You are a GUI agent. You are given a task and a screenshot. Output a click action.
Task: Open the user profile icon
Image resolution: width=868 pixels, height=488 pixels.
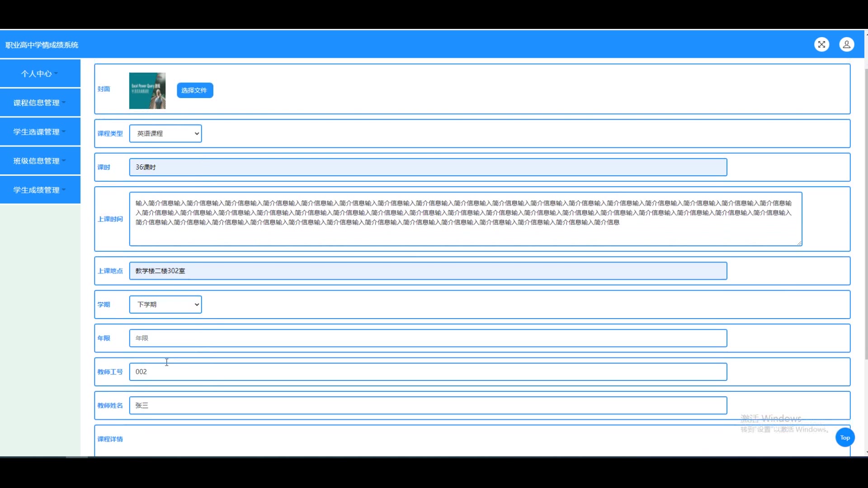click(846, 44)
